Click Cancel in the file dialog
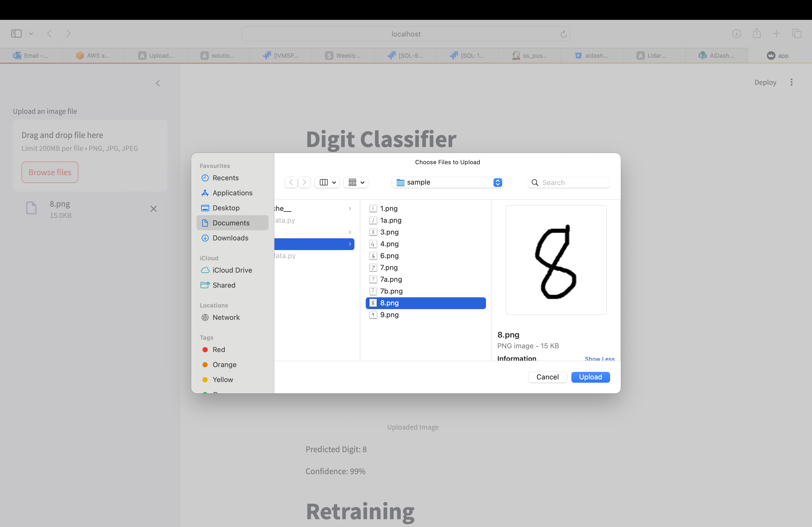The height and width of the screenshot is (527, 812). coord(547,377)
